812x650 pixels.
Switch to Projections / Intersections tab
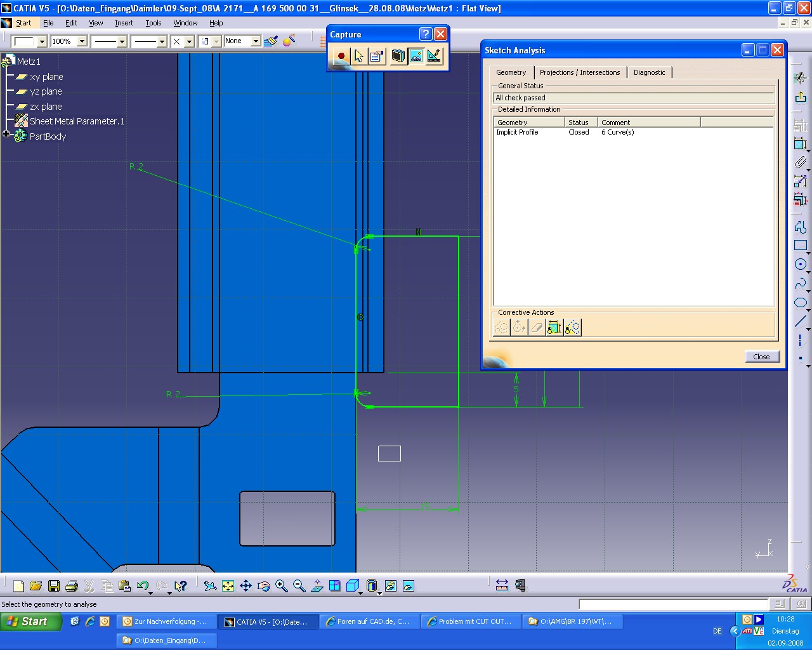580,72
